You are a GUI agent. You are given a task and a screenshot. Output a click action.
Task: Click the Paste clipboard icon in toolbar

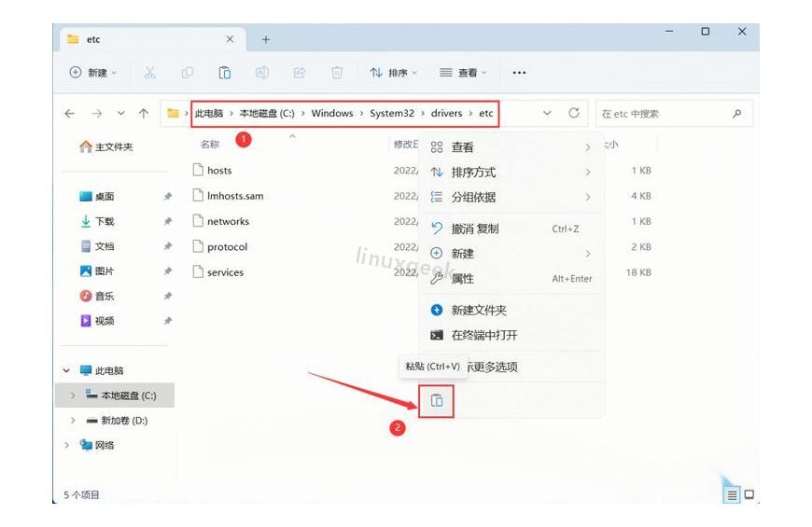click(x=225, y=73)
